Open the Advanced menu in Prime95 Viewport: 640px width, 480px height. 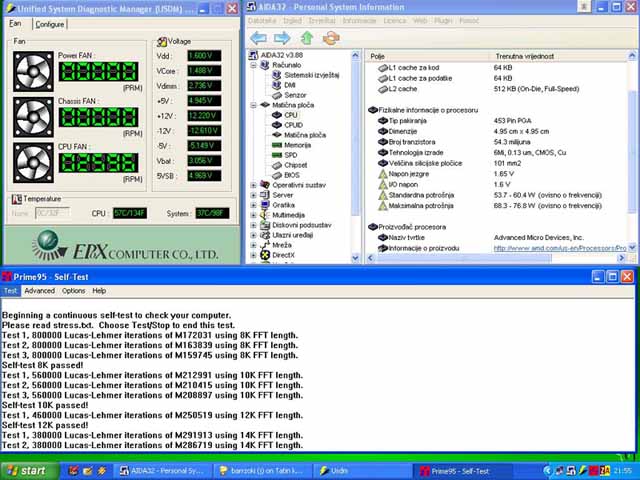coord(40,291)
